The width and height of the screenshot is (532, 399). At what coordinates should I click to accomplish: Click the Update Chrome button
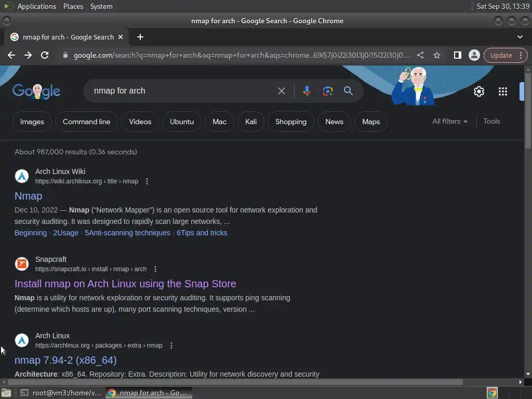(x=501, y=55)
